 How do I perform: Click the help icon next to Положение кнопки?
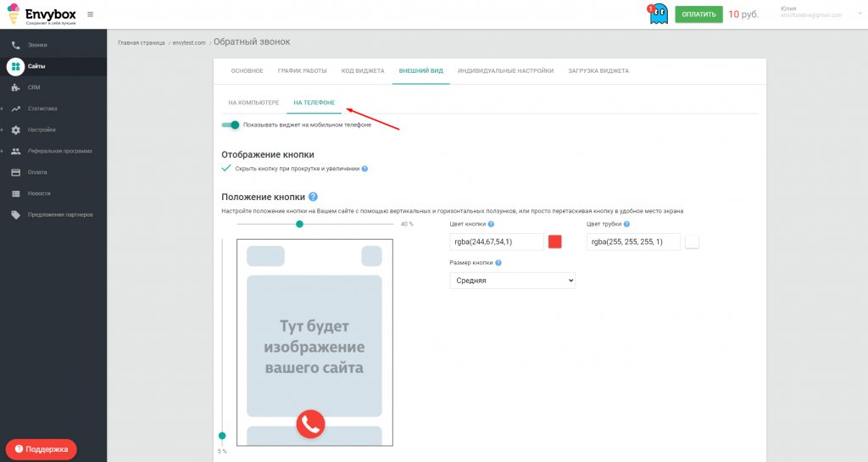click(313, 197)
